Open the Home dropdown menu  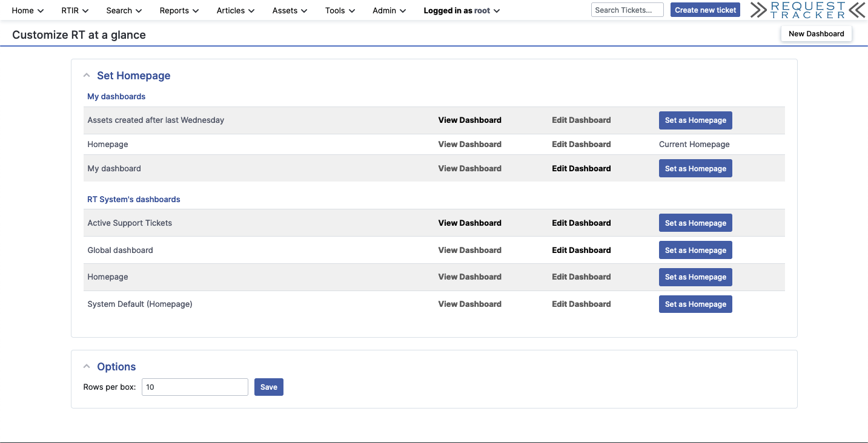pyautogui.click(x=28, y=10)
